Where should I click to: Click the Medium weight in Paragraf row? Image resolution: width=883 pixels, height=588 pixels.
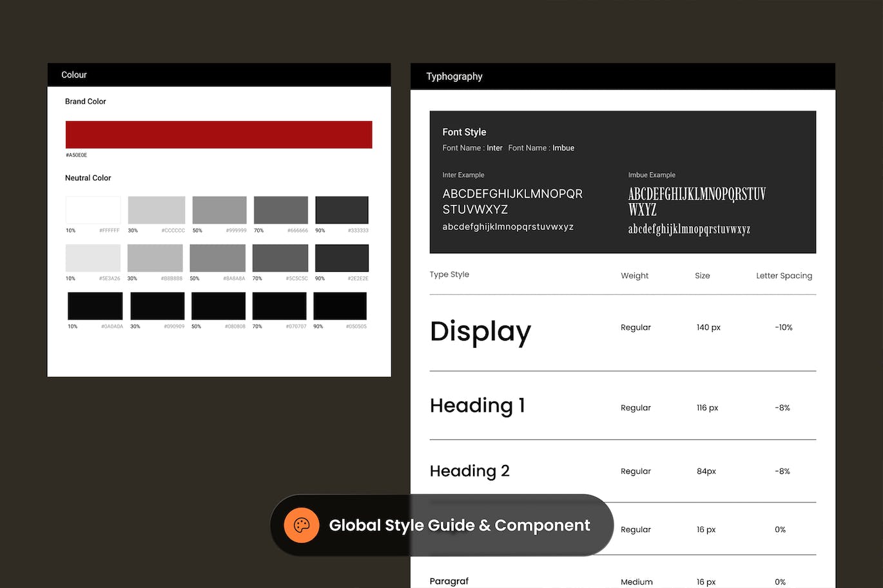(x=636, y=582)
